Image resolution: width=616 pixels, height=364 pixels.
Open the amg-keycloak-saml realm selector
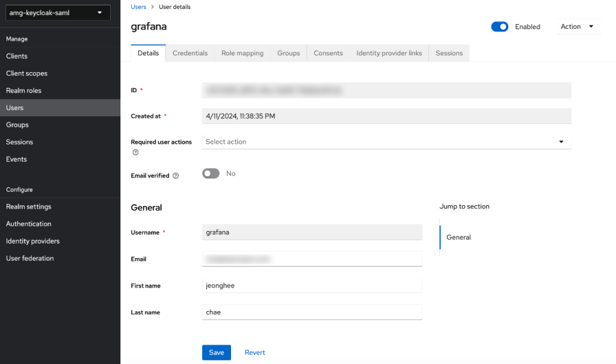point(58,13)
